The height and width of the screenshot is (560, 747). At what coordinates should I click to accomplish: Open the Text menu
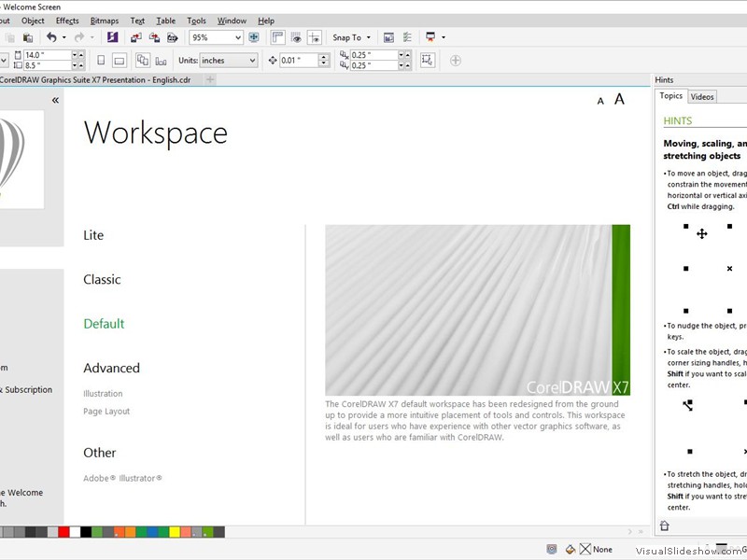[x=137, y=21]
